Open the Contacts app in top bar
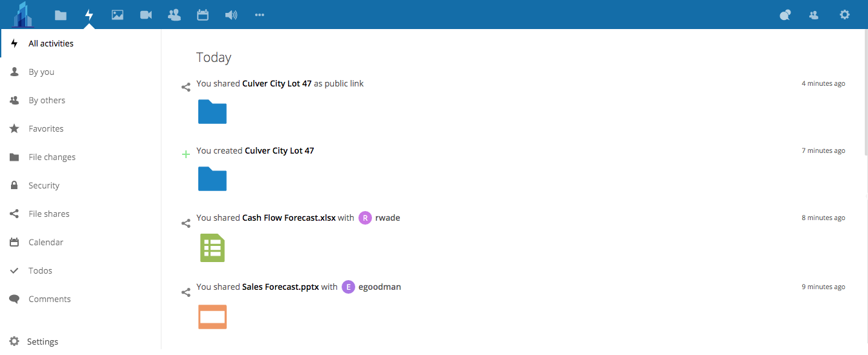 (174, 15)
